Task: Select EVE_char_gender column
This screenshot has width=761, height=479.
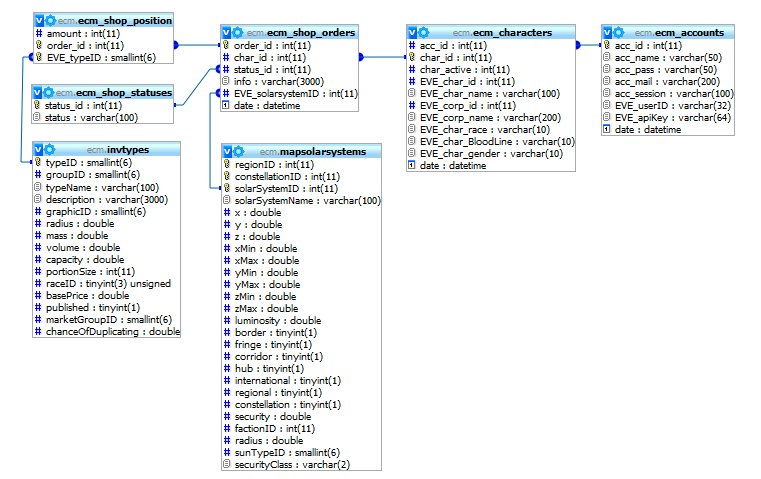Action: (491, 153)
